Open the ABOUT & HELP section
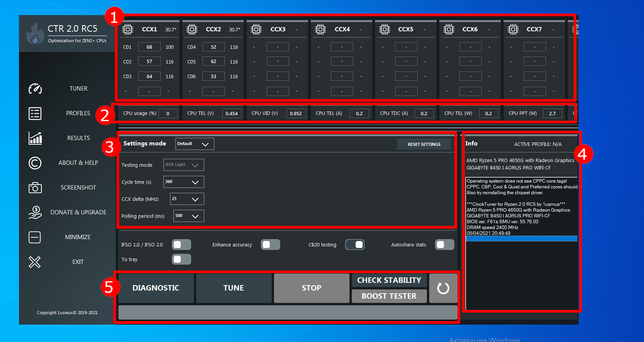The width and height of the screenshot is (644, 342). click(78, 163)
